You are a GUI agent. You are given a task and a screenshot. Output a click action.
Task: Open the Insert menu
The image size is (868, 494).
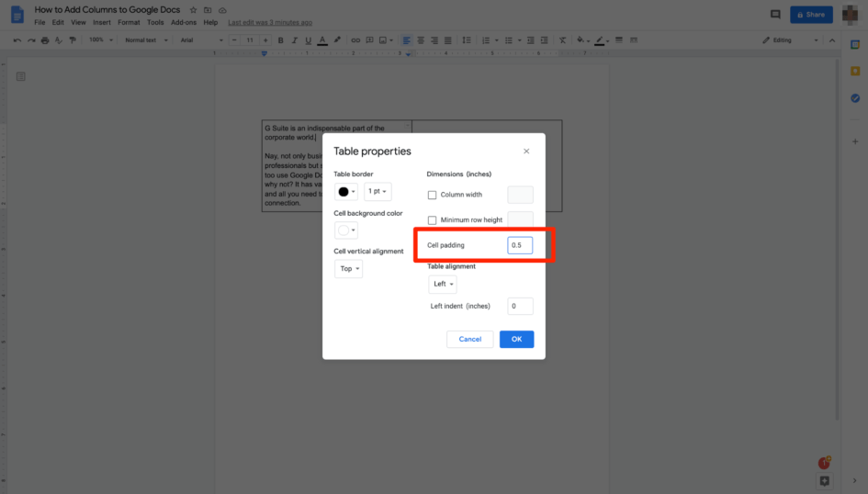(102, 23)
